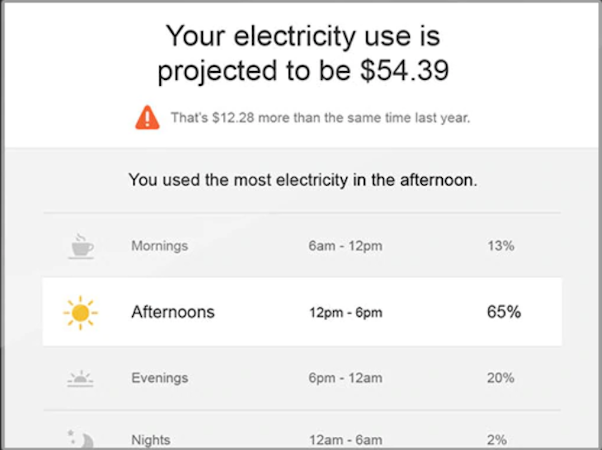Click the 65% Afternoons usage value
The height and width of the screenshot is (450, 602).
click(x=503, y=312)
